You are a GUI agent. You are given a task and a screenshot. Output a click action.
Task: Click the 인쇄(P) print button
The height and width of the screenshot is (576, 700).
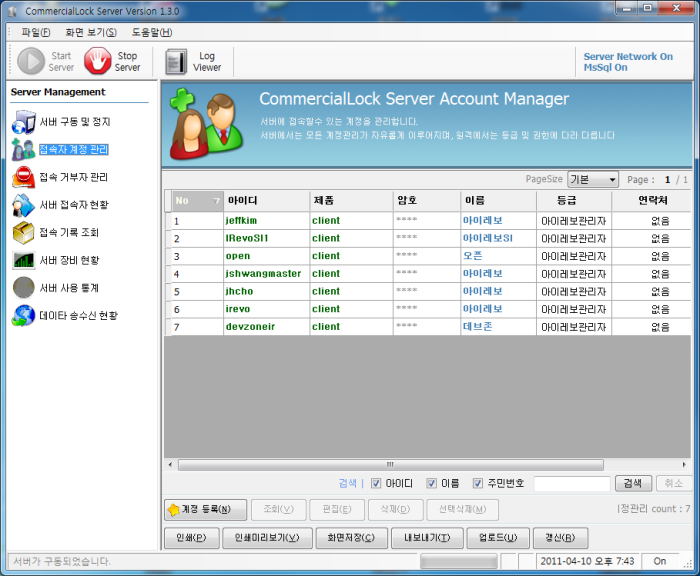[x=192, y=538]
